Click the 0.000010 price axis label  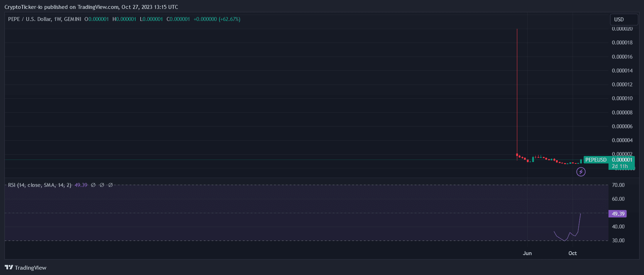(x=622, y=98)
